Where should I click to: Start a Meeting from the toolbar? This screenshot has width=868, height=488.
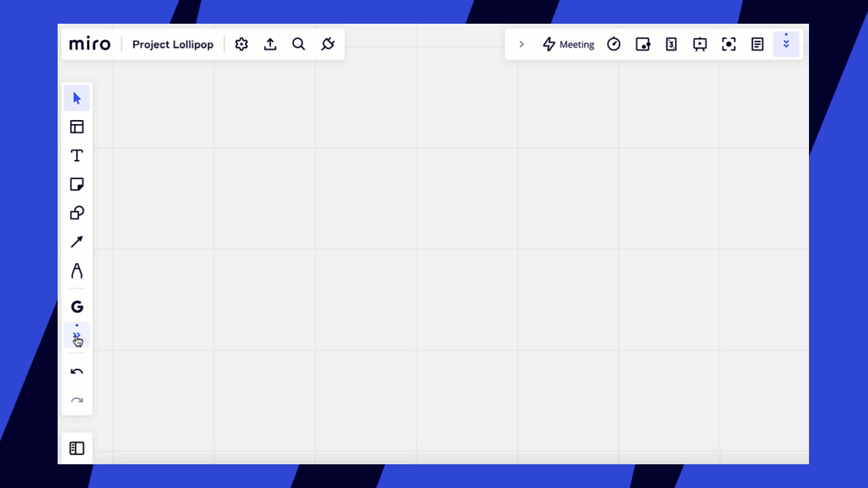tap(568, 44)
